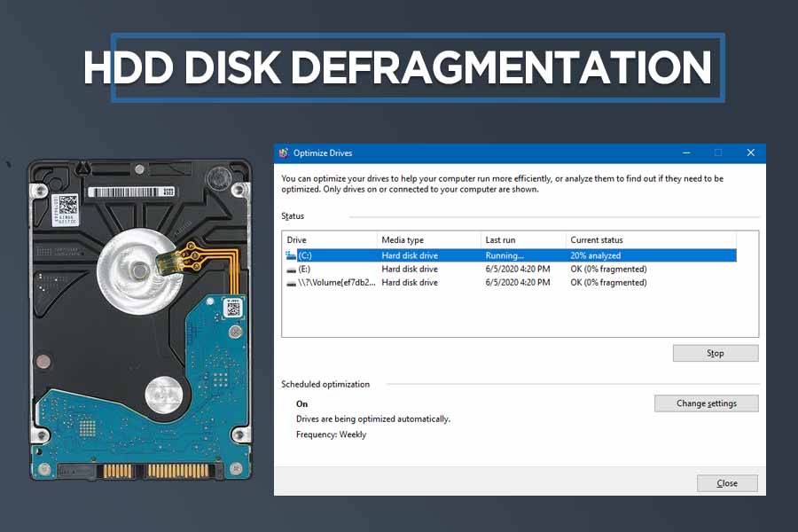Click the Scheduled optimization On indicator
The width and height of the screenshot is (798, 532).
coord(301,403)
